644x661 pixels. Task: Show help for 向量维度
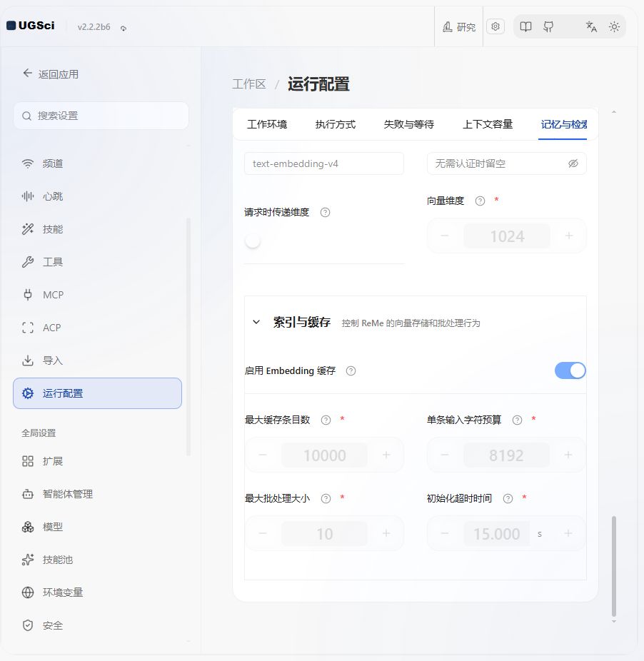coord(480,201)
